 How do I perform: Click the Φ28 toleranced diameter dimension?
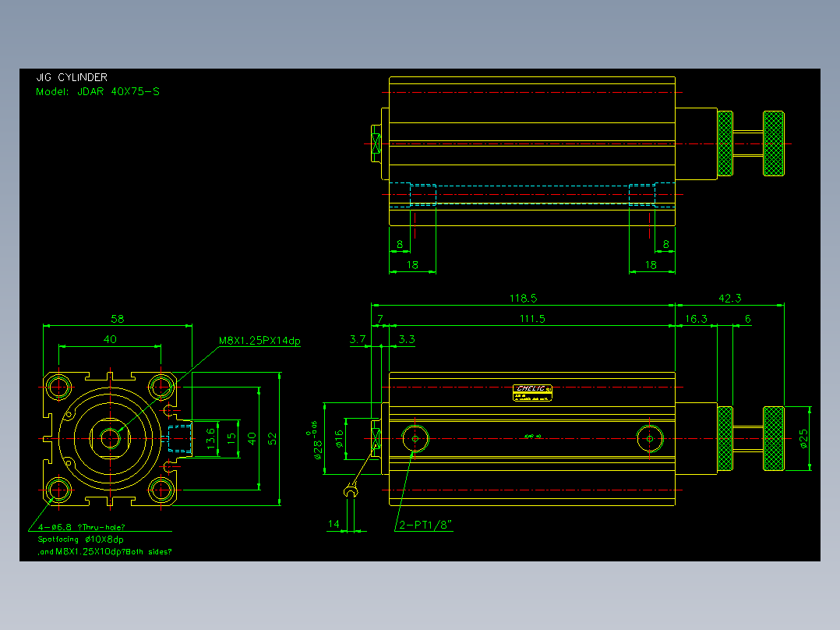[x=315, y=441]
